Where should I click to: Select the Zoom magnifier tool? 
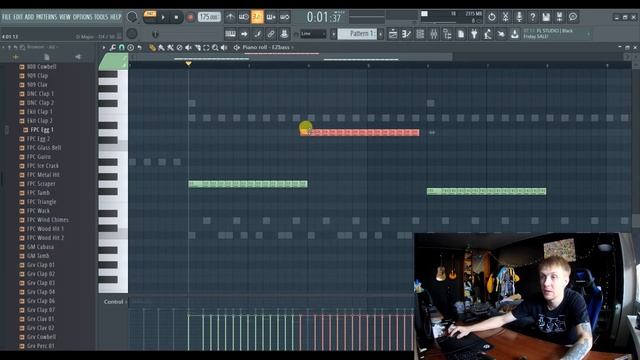pos(215,48)
